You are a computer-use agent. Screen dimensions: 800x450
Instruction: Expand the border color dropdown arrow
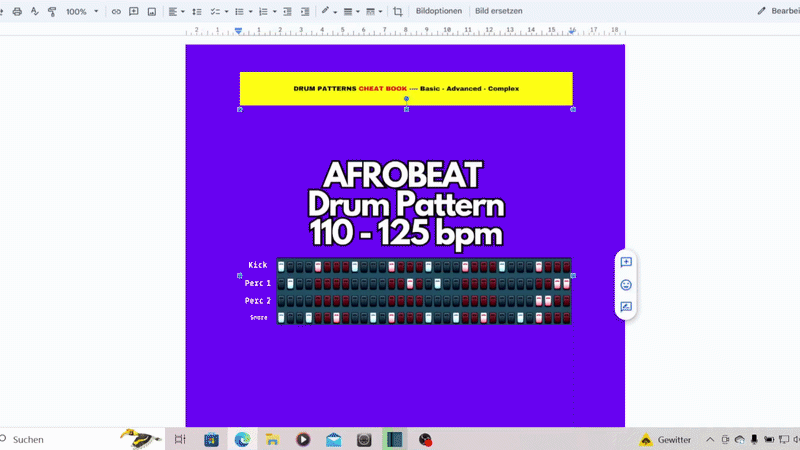(335, 11)
